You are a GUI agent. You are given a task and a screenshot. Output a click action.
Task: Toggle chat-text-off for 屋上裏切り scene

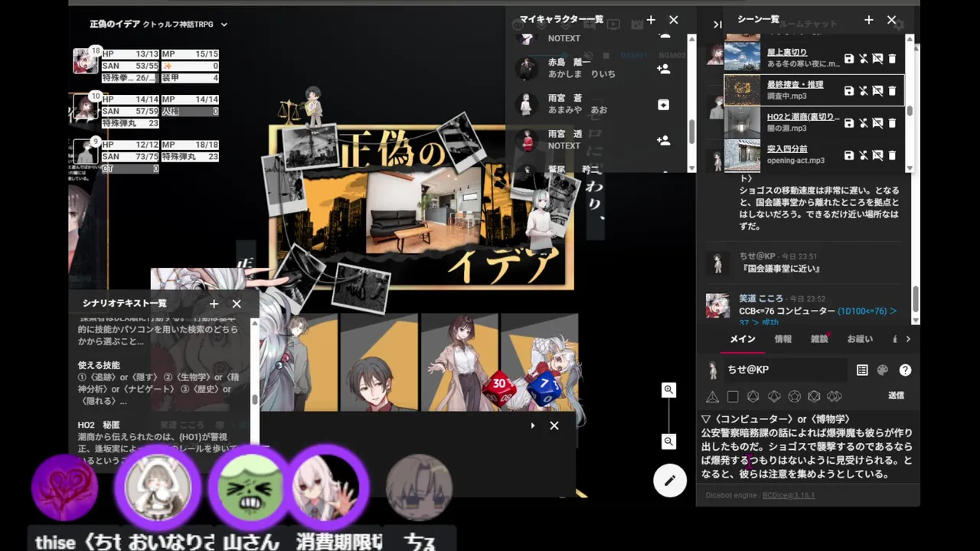877,59
